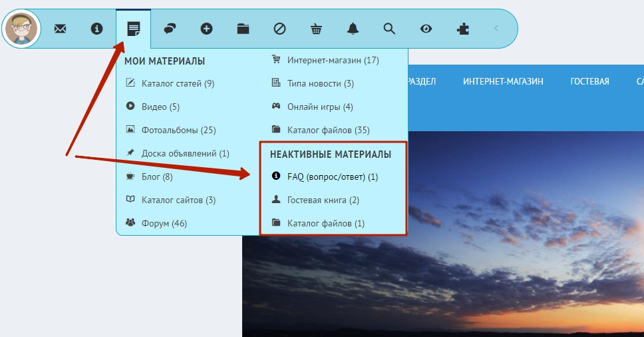Viewport: 644px width, 337px height.
Task: Open messages via the envelope icon
Action: pyautogui.click(x=61, y=29)
